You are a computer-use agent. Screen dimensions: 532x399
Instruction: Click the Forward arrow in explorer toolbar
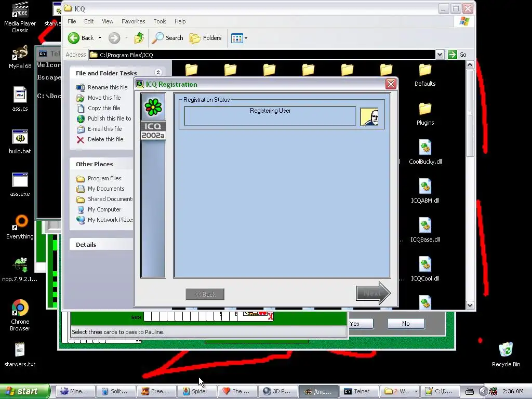pos(114,37)
